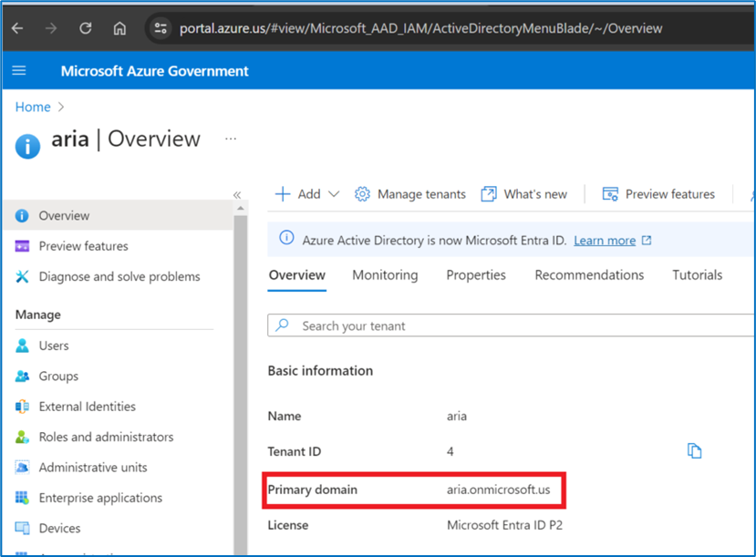Click the browser forward arrow

coord(51,28)
